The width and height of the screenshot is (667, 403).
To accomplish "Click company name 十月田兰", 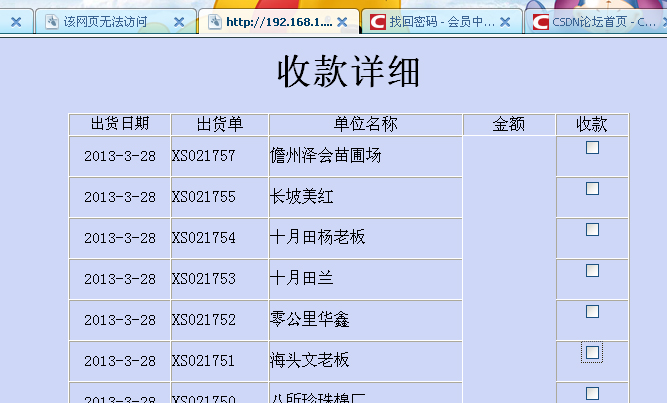I will [x=302, y=278].
